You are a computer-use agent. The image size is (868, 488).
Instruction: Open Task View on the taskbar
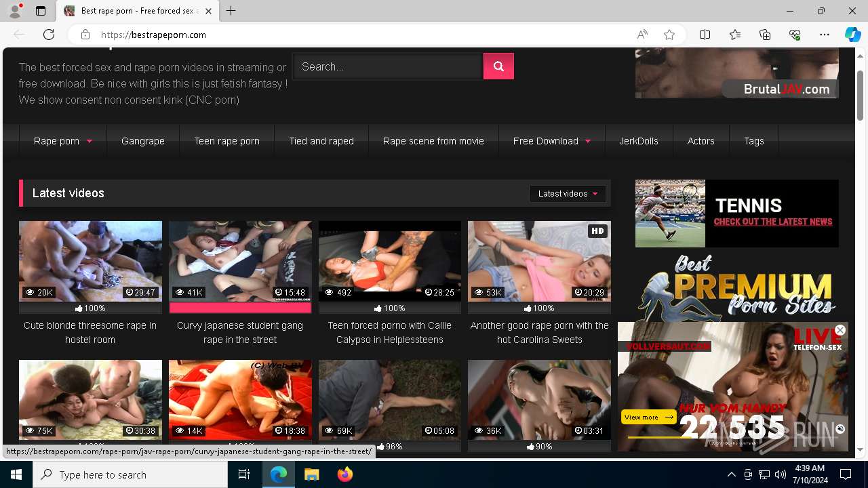click(244, 474)
